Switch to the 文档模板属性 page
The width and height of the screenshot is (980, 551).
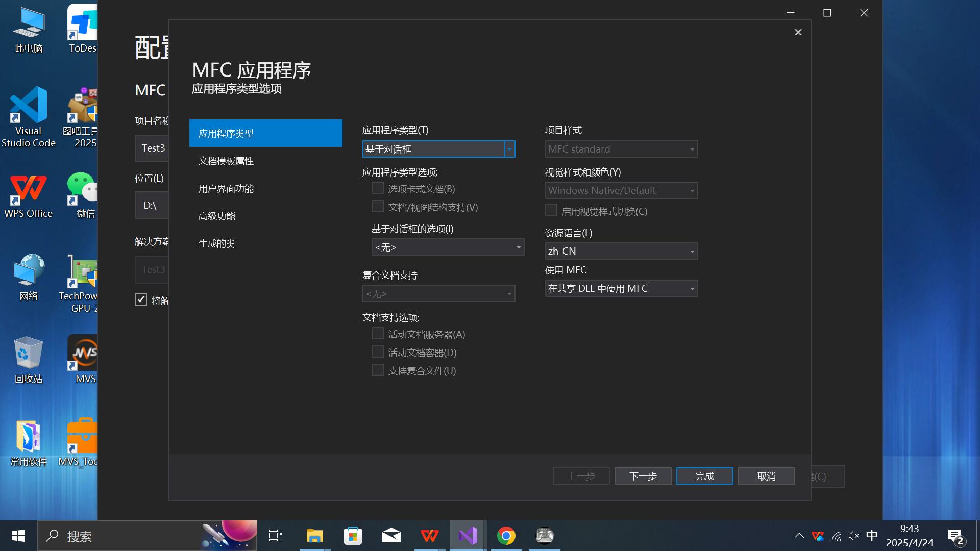pyautogui.click(x=226, y=161)
